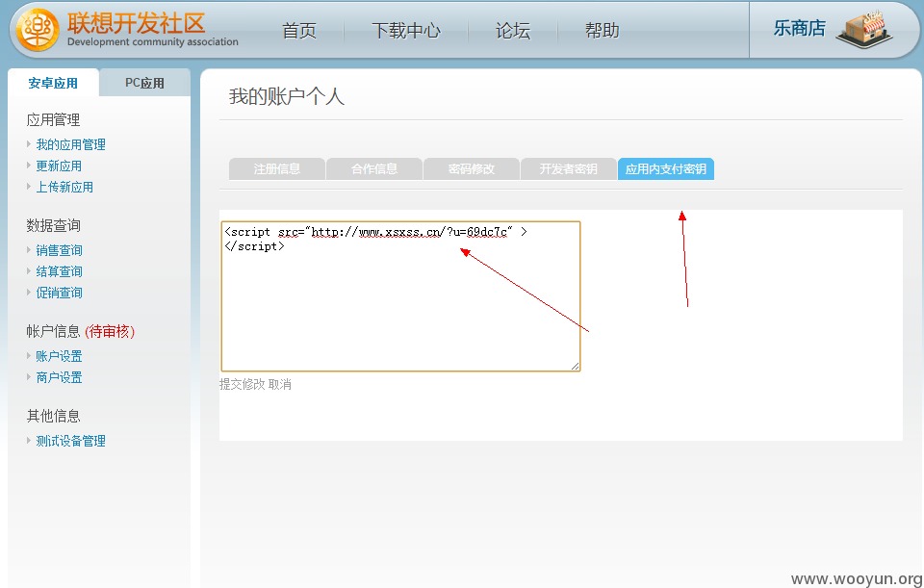Click the 帐户信息 (待审核) heading
924x588 pixels.
coord(80,331)
